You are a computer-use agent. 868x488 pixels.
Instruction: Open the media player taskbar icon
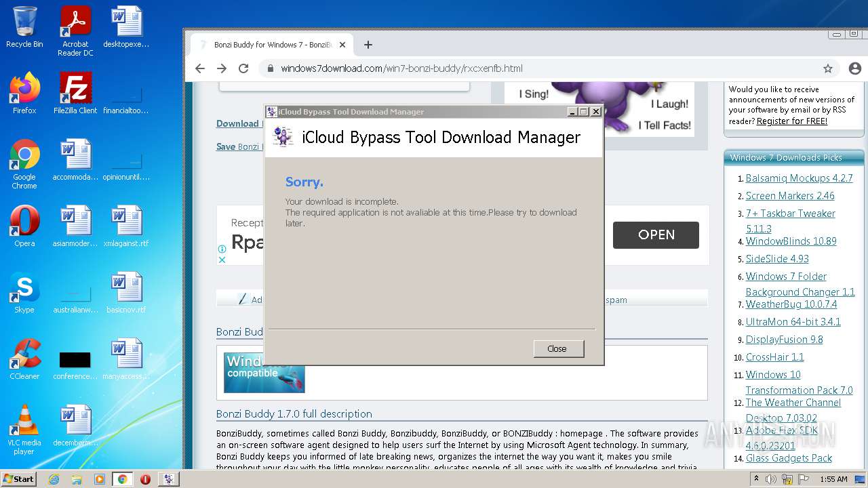100,479
